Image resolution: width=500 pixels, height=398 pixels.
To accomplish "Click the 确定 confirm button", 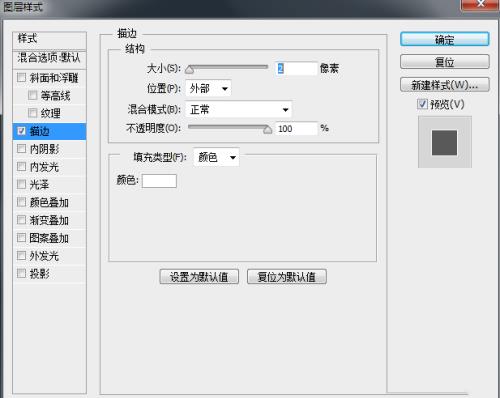I will coord(445,39).
